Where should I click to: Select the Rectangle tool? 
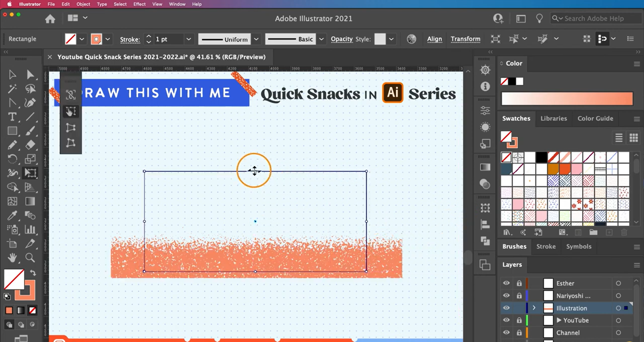[12, 131]
